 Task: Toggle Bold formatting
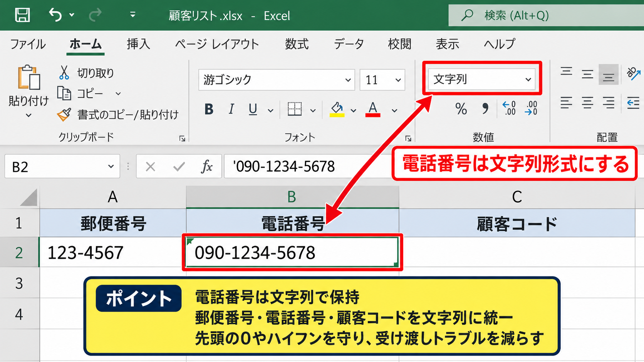pos(209,109)
